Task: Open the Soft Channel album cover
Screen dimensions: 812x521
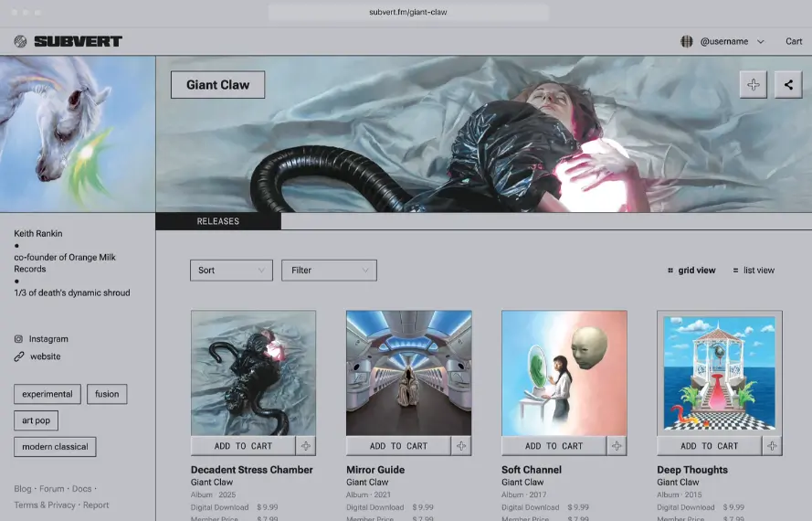Action: coord(564,373)
